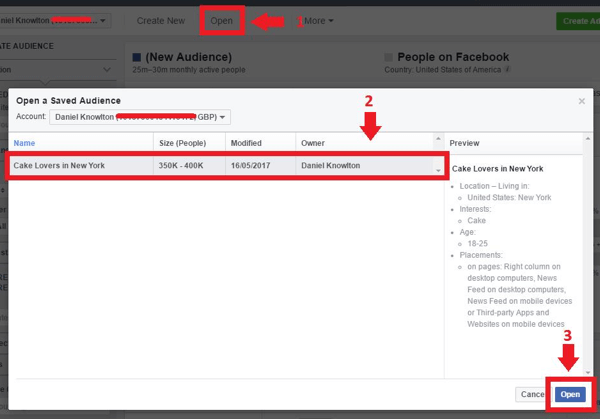Sort by Modified column header
Image resolution: width=600 pixels, height=419 pixels.
[246, 143]
